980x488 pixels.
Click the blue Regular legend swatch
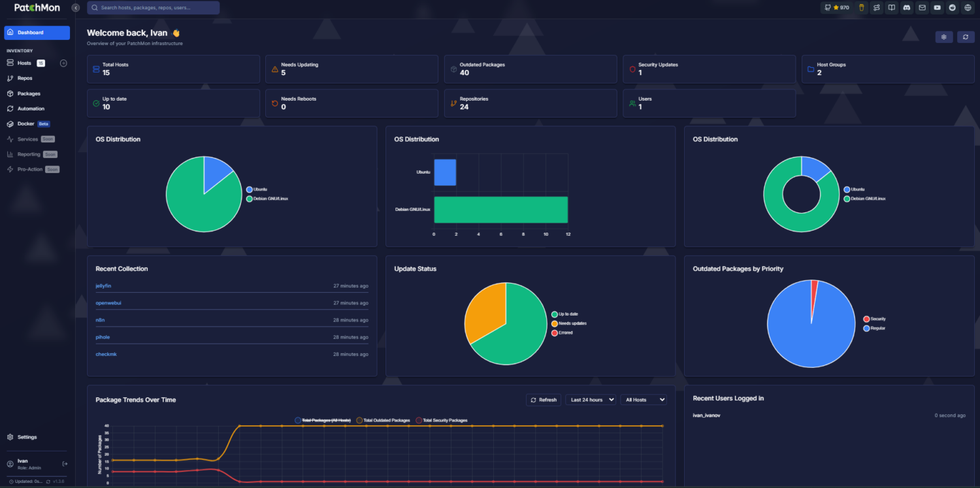click(867, 328)
